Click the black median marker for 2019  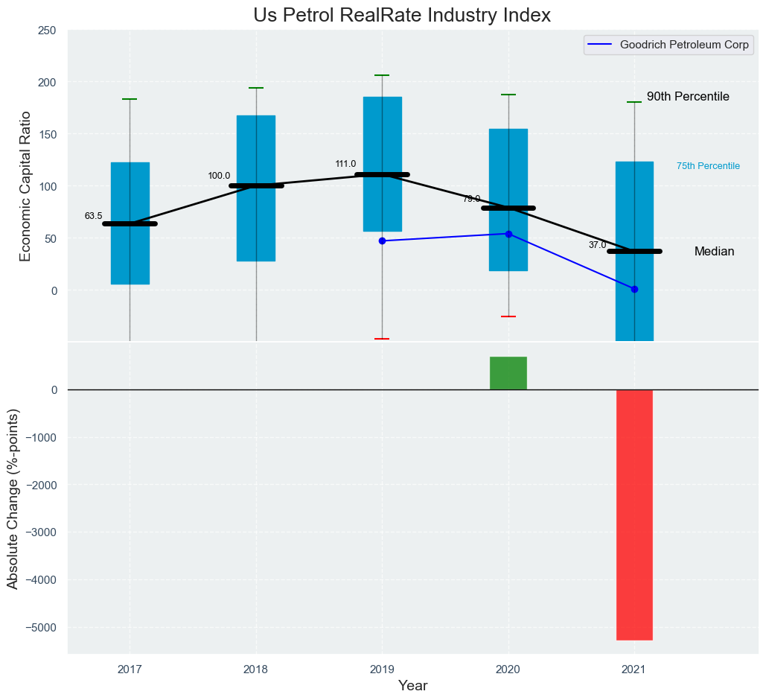coord(383,174)
